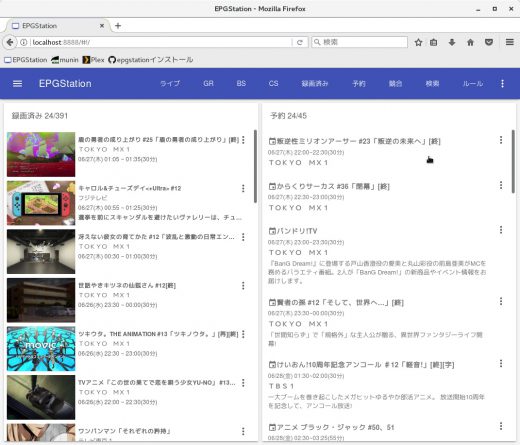Switch to the CS program guide
Viewport: 520px width, 445px height.
274,84
